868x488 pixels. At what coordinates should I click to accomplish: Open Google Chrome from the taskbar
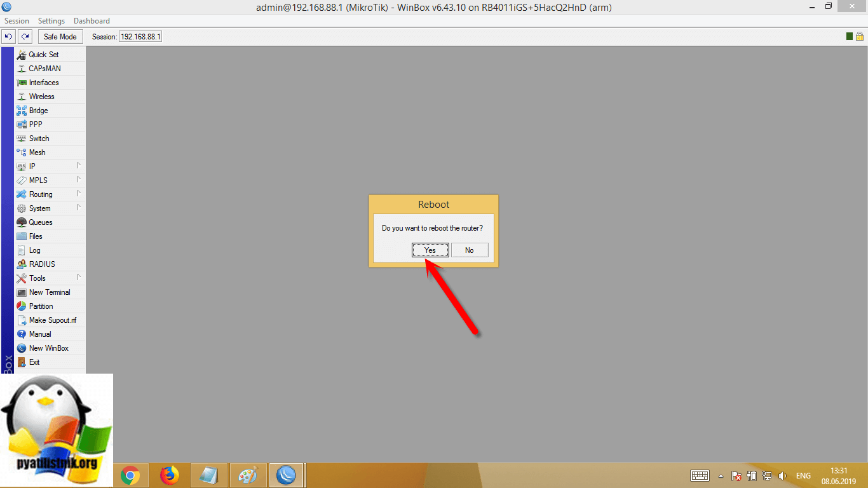coord(130,475)
